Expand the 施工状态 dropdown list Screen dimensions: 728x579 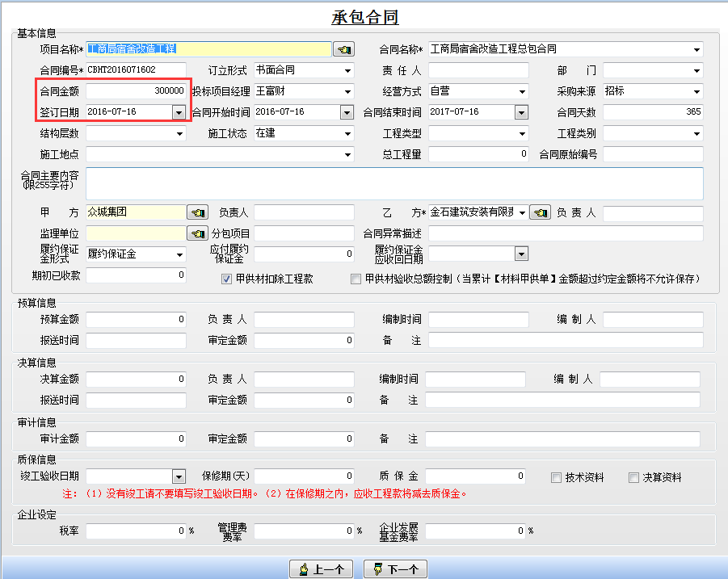click(347, 133)
